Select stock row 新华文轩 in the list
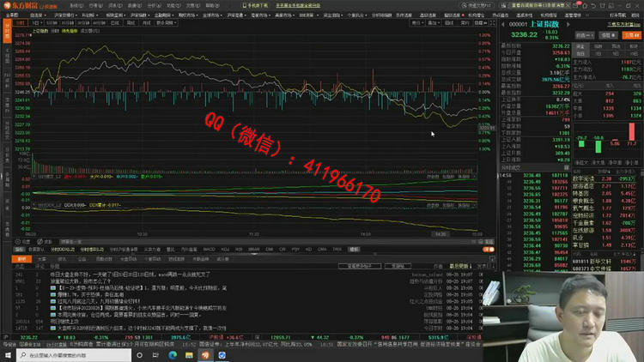Viewport: 644px width, 362px height. pyautogui.click(x=606, y=262)
